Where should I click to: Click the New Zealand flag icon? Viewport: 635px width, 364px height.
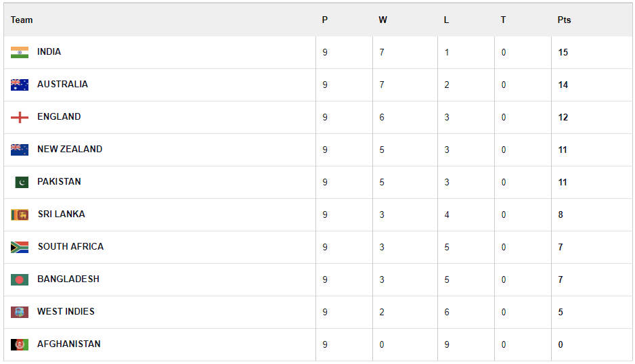(20, 150)
